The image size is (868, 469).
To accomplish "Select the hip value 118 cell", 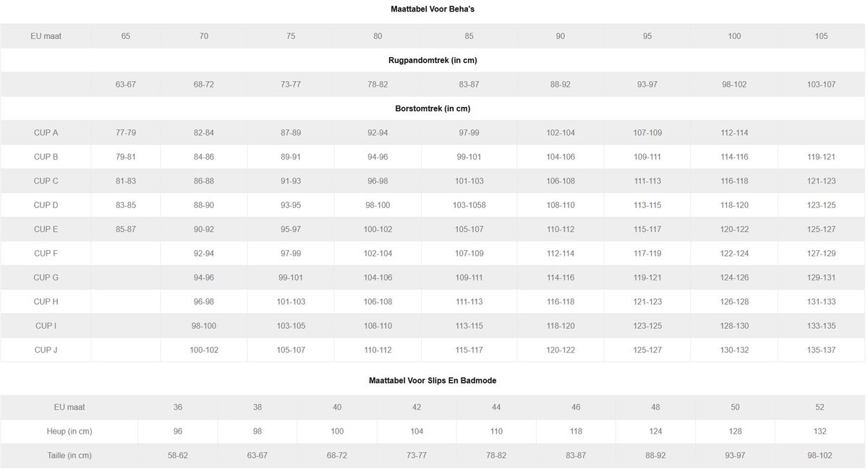I will (x=576, y=431).
